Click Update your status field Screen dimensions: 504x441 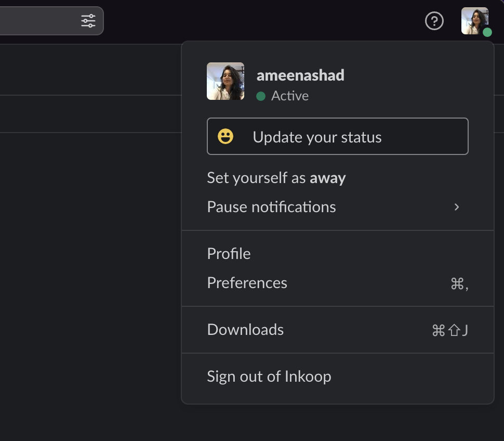click(338, 136)
